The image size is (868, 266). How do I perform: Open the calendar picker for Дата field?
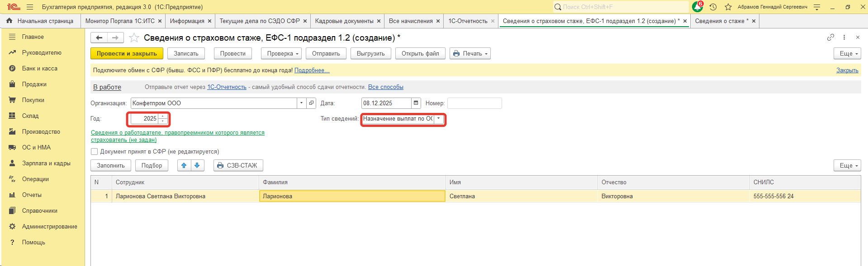[x=416, y=103]
